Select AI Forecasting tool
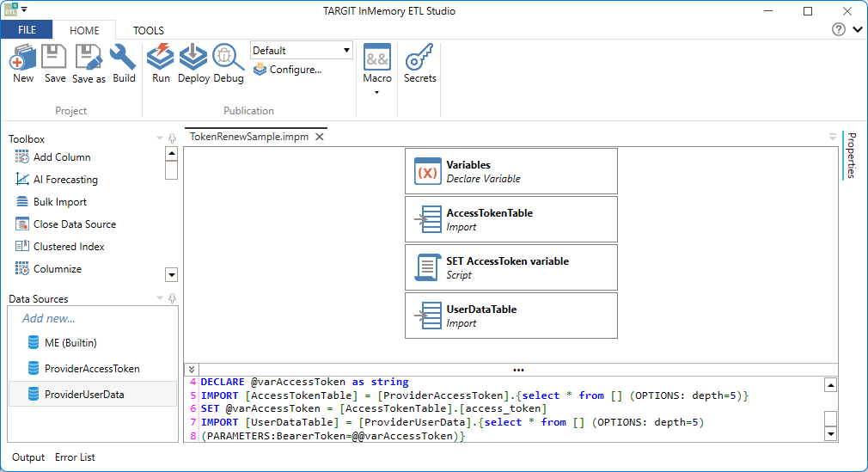Image resolution: width=868 pixels, height=472 pixels. 57,180
